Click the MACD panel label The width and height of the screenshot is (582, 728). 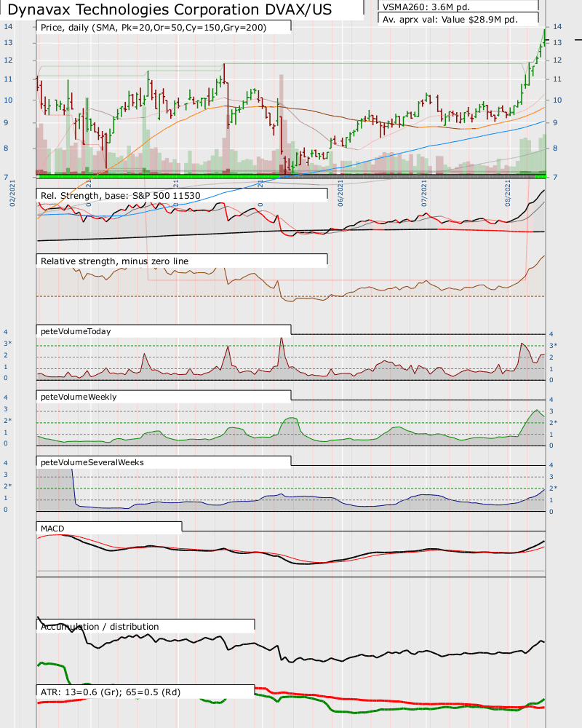(52, 529)
